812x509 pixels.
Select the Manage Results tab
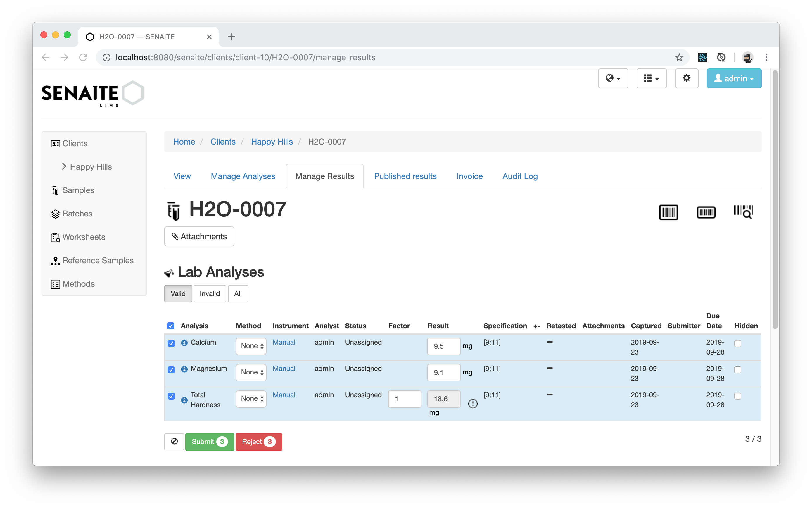click(325, 176)
